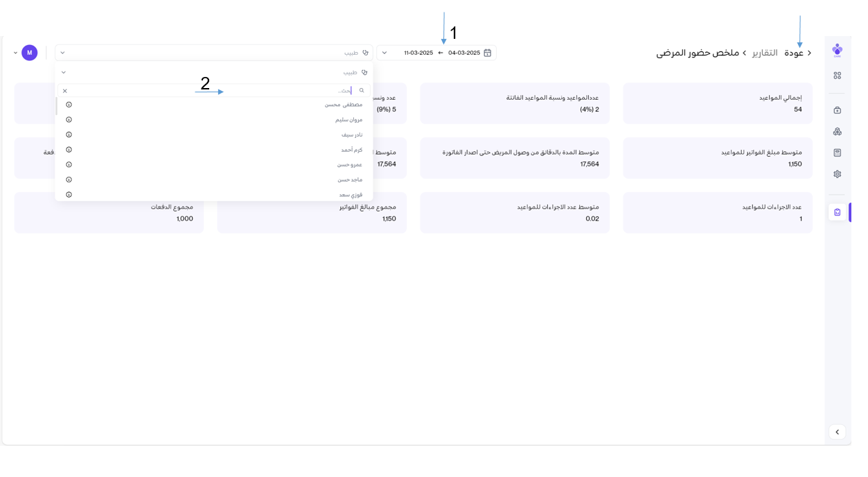Image resolution: width=868 pixels, height=477 pixels.
Task: Clear the doctor search with X icon
Action: pyautogui.click(x=65, y=91)
